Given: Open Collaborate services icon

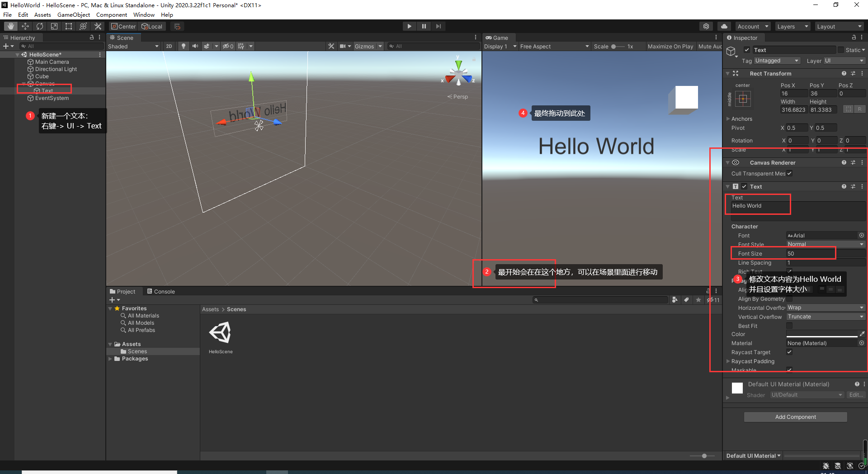Looking at the screenshot, I should (706, 26).
